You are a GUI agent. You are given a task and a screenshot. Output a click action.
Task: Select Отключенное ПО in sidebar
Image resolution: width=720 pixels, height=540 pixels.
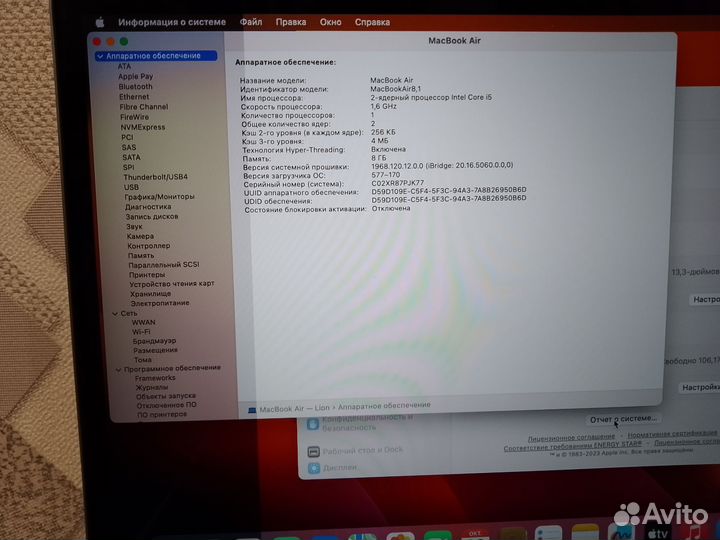(x=166, y=405)
